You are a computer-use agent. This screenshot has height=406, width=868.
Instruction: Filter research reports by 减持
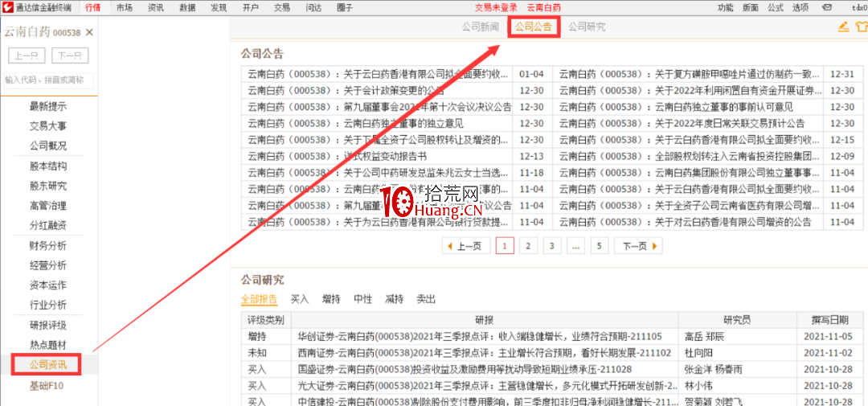(x=394, y=300)
